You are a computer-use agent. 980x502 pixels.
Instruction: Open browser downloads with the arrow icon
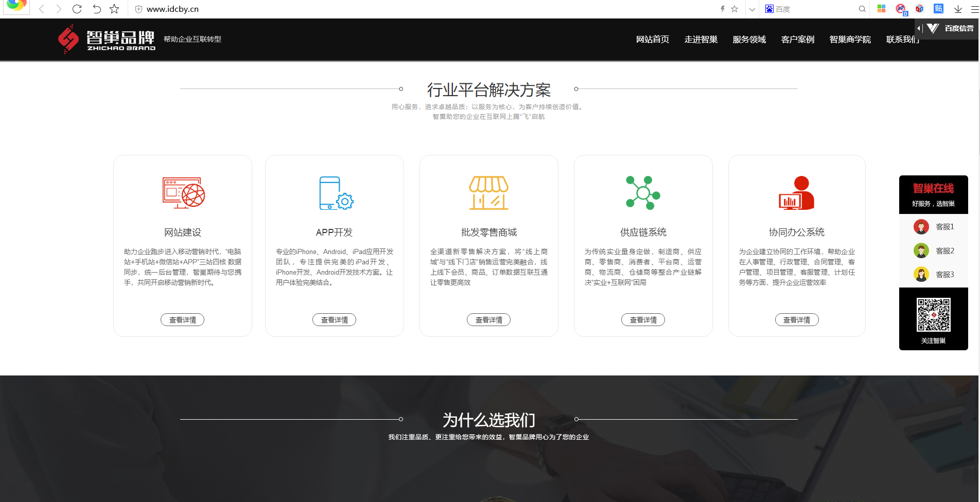958,9
